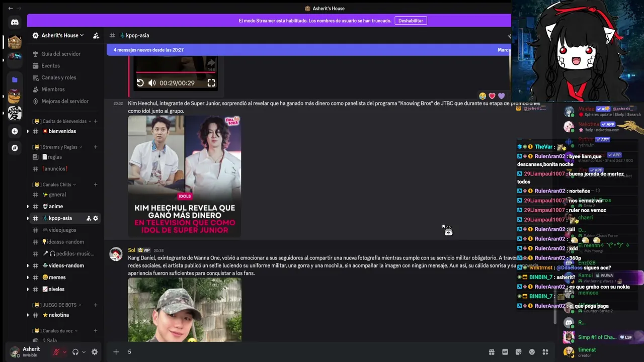
Task: Open the ideasss-random channel
Action: coord(65,242)
